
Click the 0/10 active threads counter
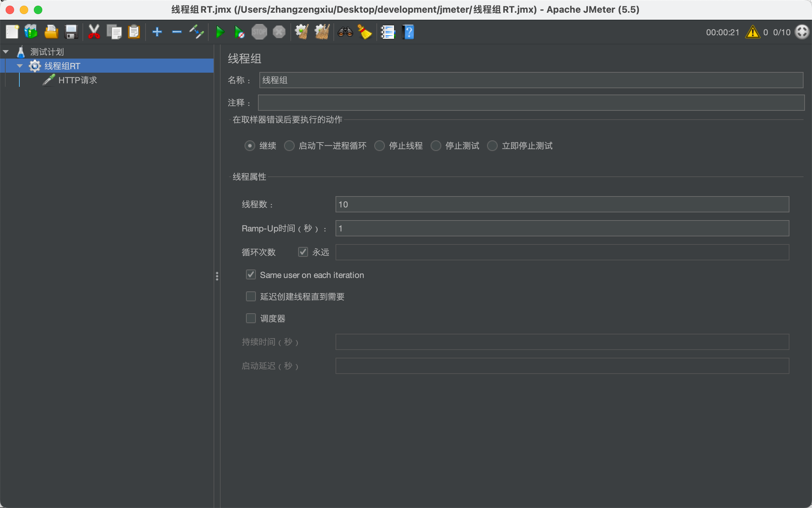tap(782, 32)
